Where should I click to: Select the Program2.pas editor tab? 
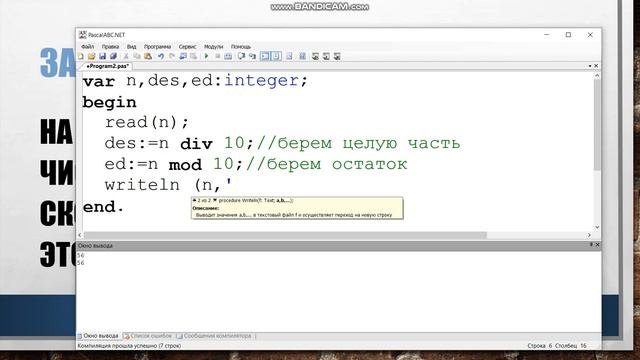point(107,66)
